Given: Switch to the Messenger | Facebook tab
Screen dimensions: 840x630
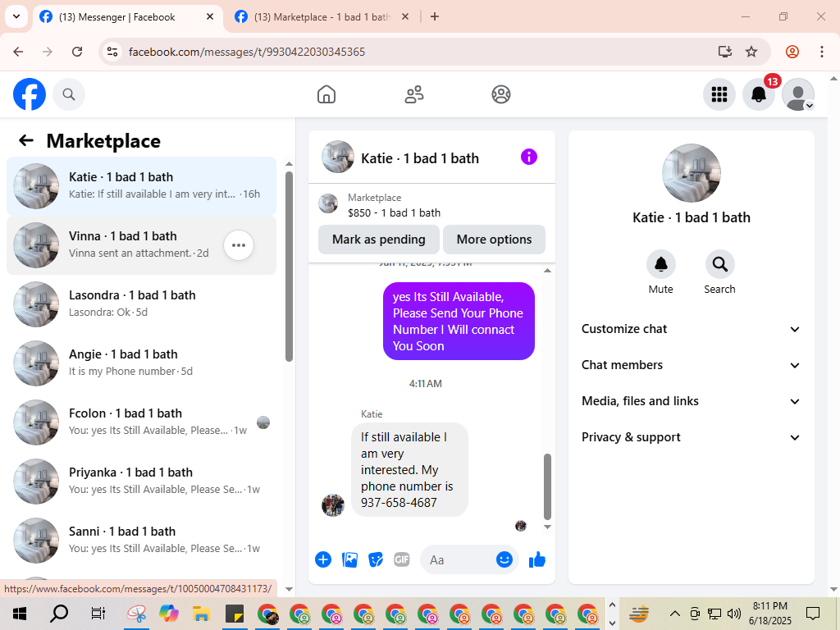Looking at the screenshot, I should [127, 17].
